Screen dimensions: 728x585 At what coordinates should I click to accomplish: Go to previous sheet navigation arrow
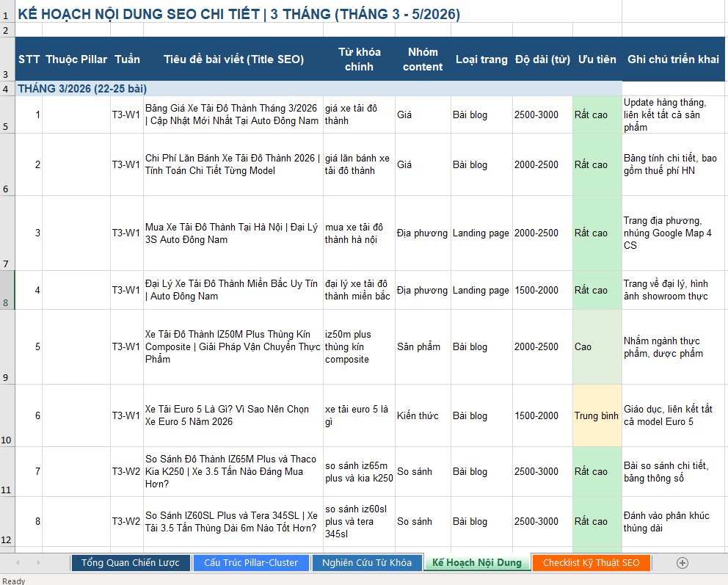(18, 563)
